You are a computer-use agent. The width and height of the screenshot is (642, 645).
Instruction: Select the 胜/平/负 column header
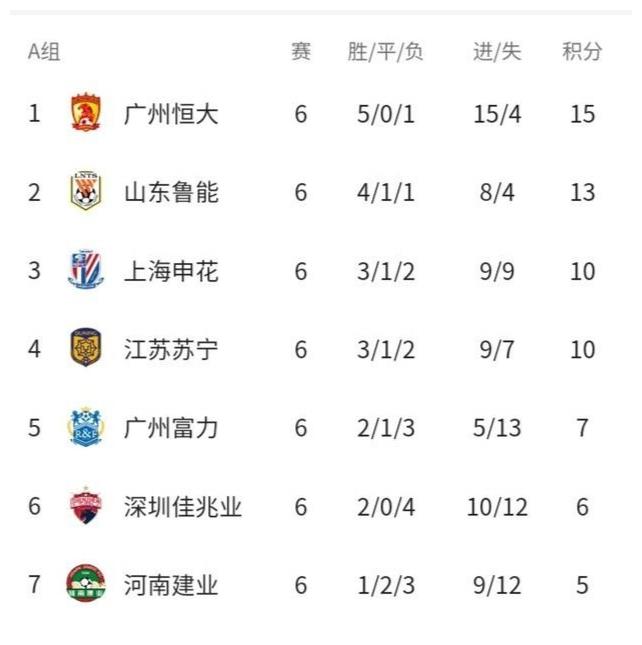pyautogui.click(x=385, y=52)
